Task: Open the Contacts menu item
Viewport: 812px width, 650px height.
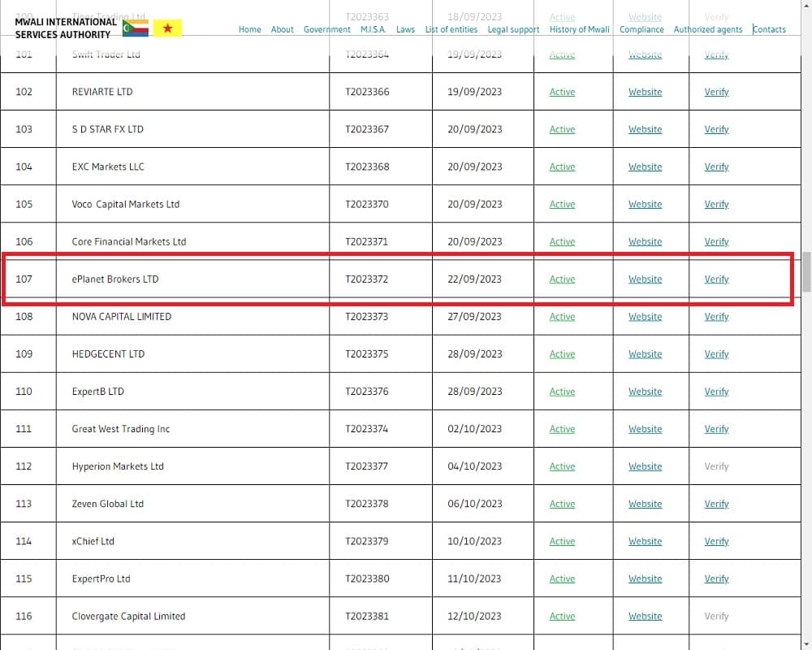Action: 769,29
